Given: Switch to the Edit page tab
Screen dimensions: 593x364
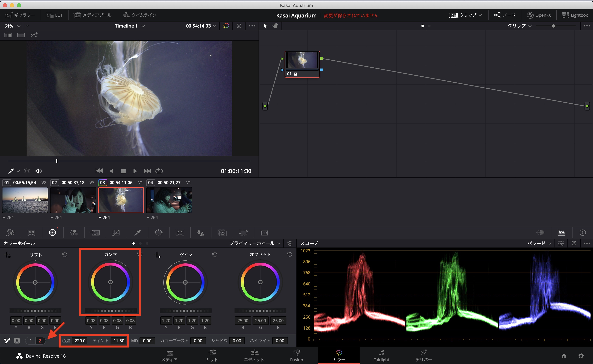Looking at the screenshot, I should click(x=254, y=356).
